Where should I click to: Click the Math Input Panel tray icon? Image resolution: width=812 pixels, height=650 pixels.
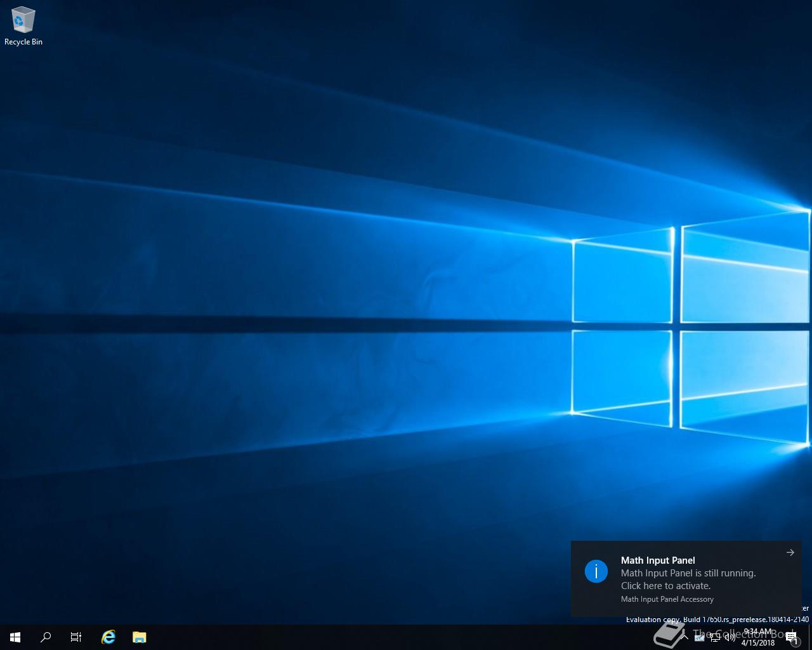(x=699, y=637)
